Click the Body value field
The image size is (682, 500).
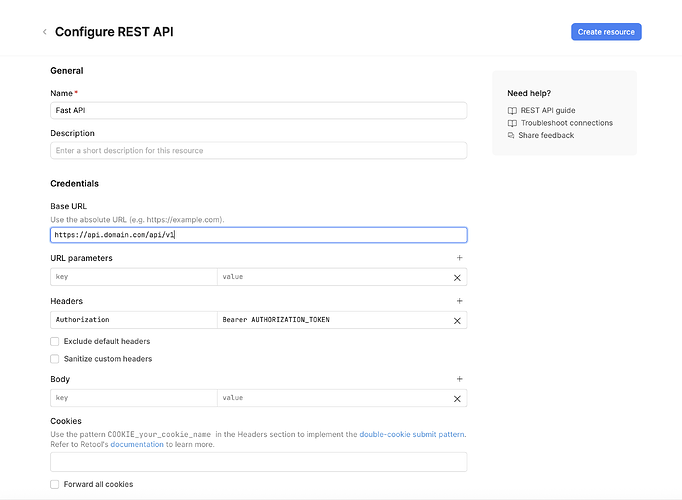334,398
